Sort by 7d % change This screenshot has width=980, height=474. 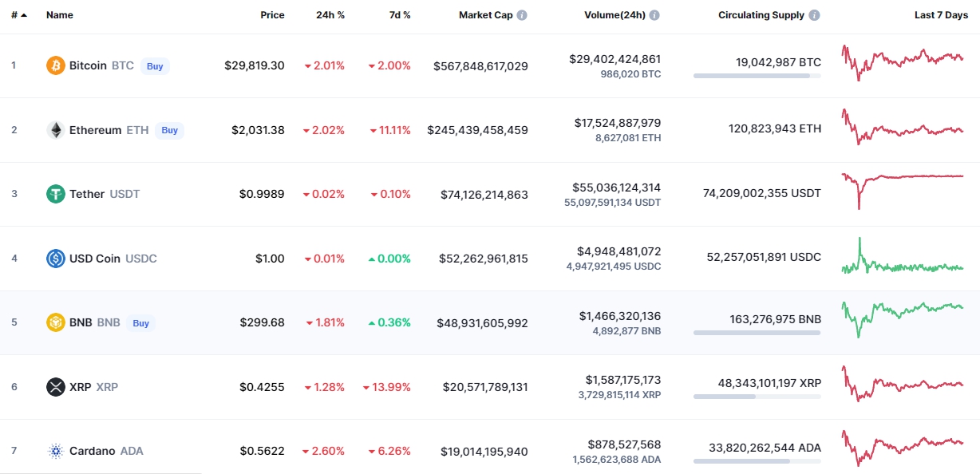[399, 15]
